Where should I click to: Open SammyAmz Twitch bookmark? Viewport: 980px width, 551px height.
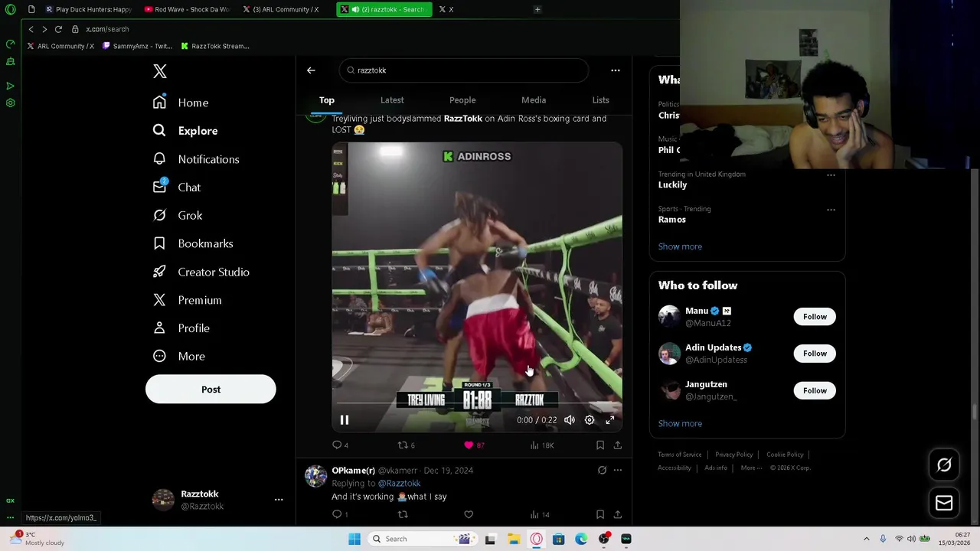137,46
